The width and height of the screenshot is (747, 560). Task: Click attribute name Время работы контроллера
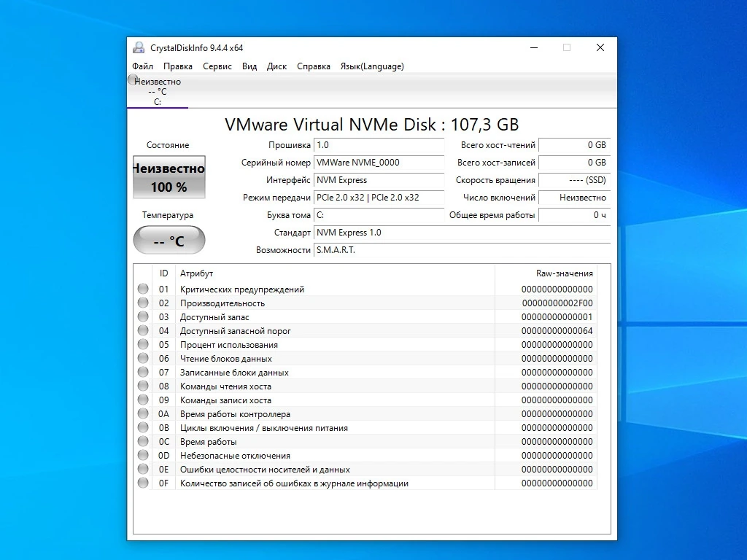coord(235,414)
